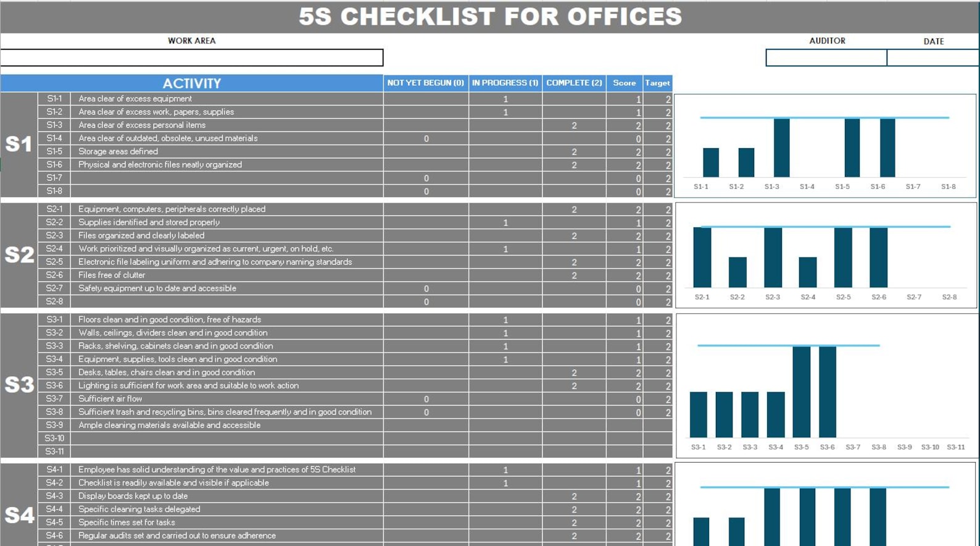Select 'Area clear of excess personal items' row

tap(226, 125)
